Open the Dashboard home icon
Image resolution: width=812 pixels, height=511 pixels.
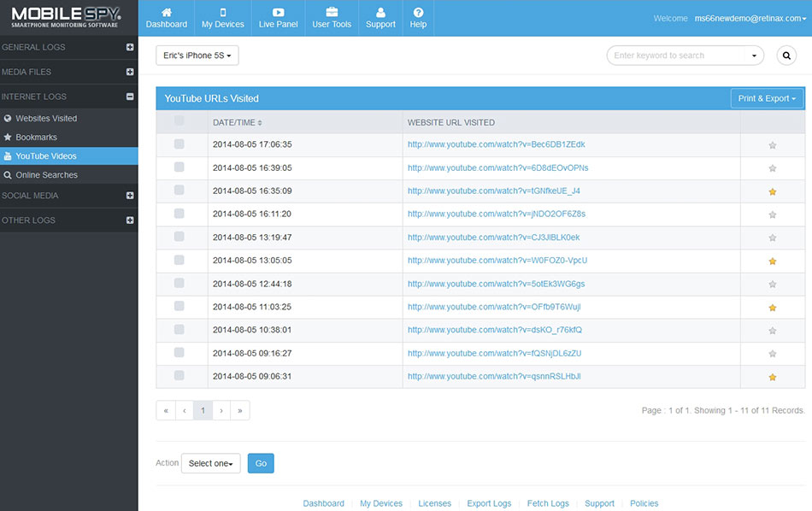[166, 13]
